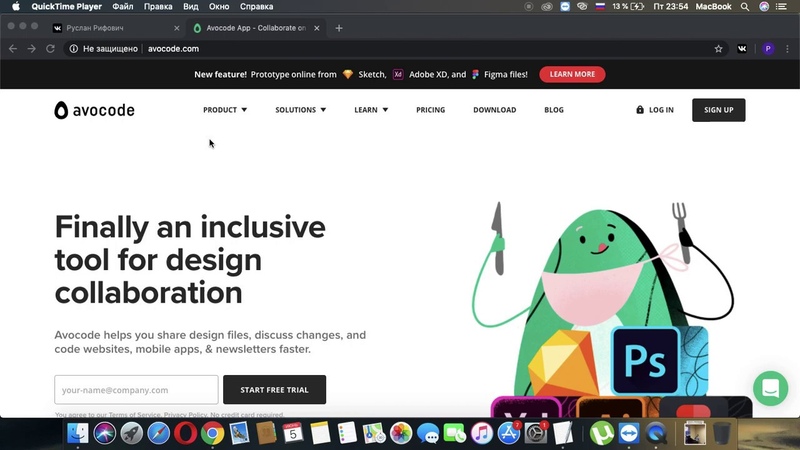800x450 pixels.
Task: Open Safari in the Dock
Action: pos(159,433)
